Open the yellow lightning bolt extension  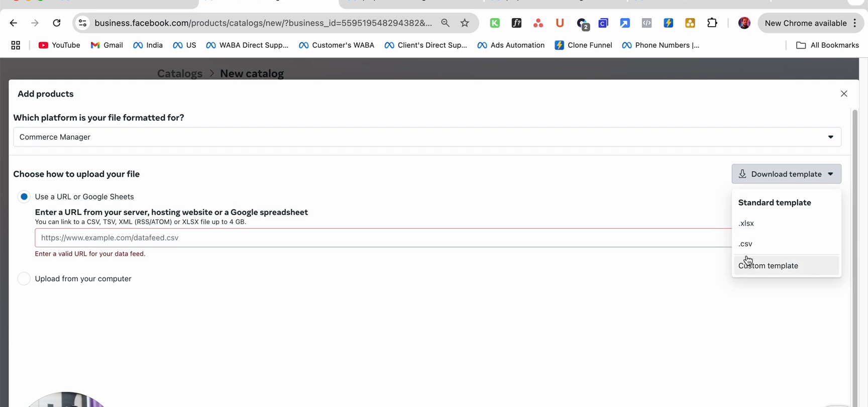click(668, 23)
